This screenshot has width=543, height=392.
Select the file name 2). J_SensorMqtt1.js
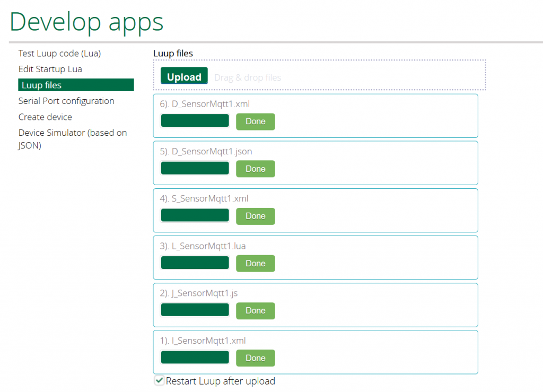click(199, 293)
